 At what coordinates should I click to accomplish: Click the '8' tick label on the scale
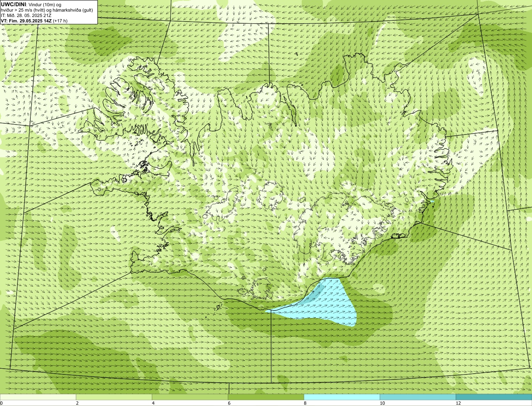coord(305,403)
